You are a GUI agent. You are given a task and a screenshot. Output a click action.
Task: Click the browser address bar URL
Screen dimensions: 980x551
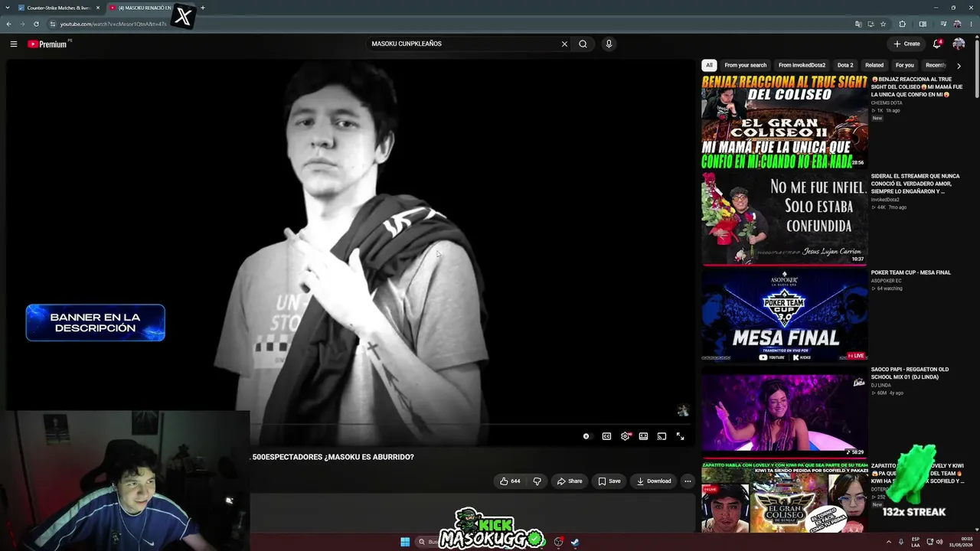tap(113, 24)
